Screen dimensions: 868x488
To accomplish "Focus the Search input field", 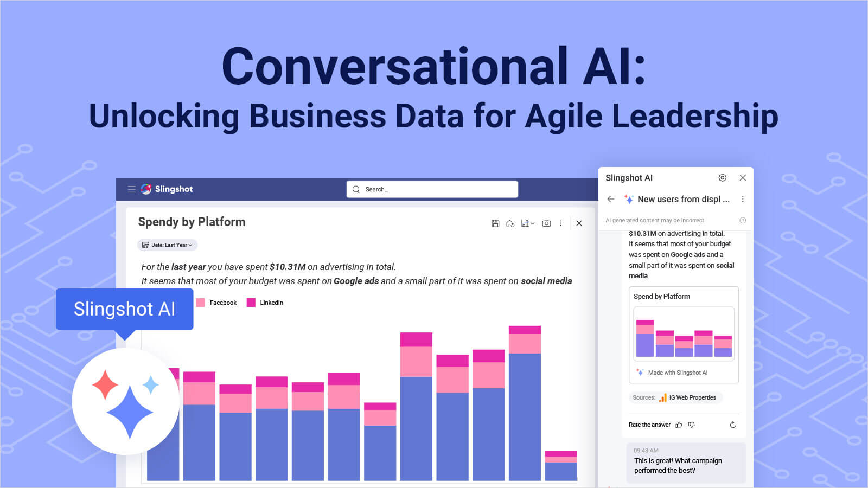I will pos(432,189).
